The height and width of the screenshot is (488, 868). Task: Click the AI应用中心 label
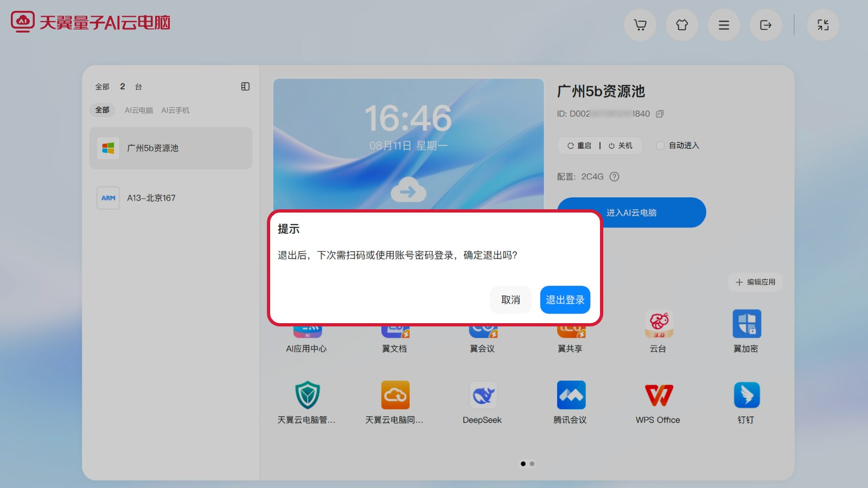click(x=307, y=349)
